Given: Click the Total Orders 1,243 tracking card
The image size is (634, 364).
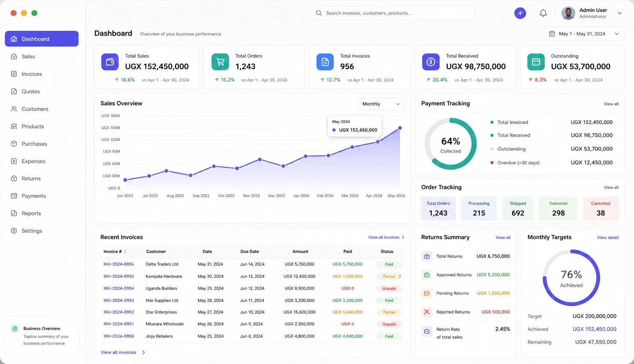Looking at the screenshot, I should 438,209.
